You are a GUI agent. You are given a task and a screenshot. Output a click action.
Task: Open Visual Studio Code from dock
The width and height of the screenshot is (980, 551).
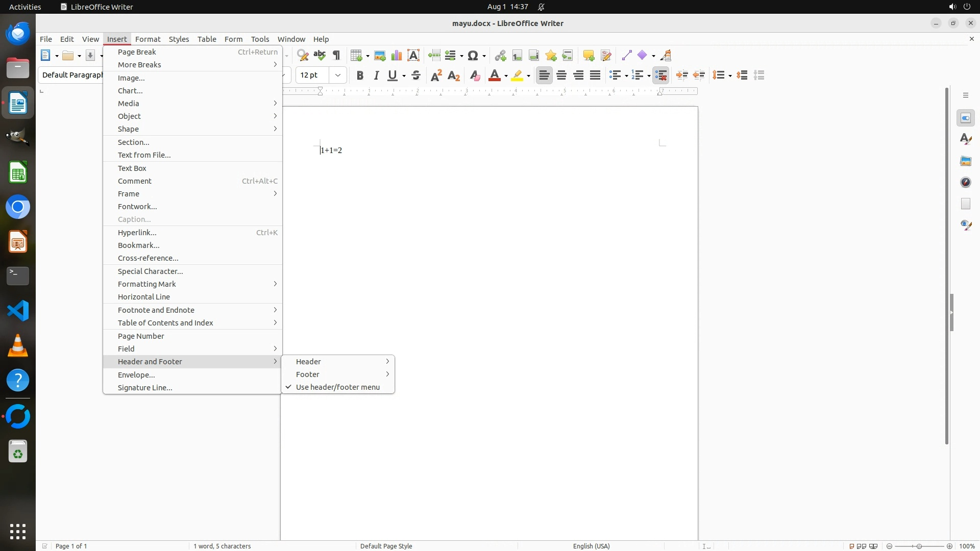click(18, 311)
